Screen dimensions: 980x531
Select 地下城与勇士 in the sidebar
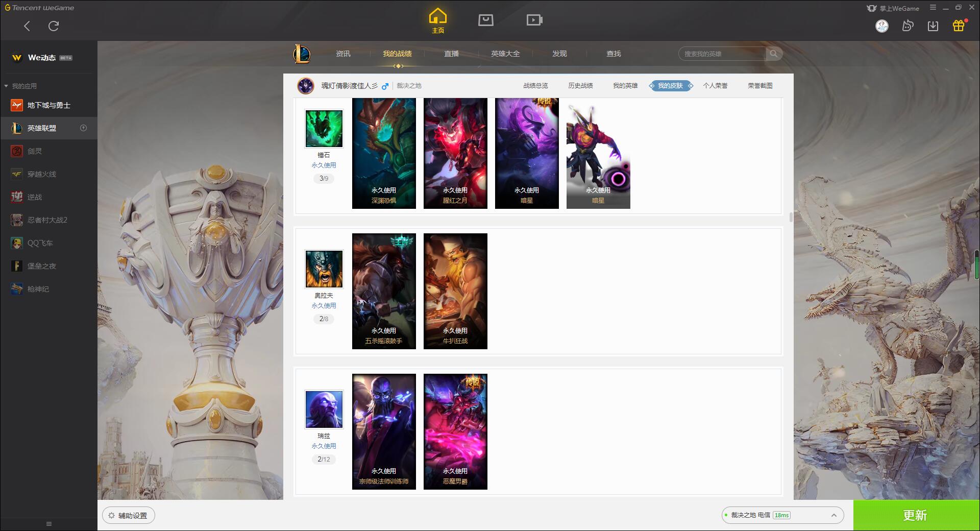click(48, 105)
